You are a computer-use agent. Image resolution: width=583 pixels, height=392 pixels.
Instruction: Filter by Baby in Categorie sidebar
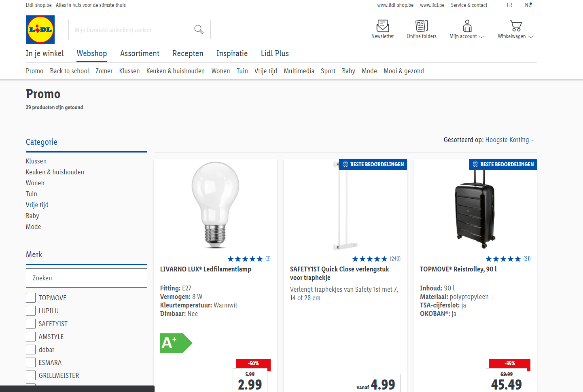[32, 216]
